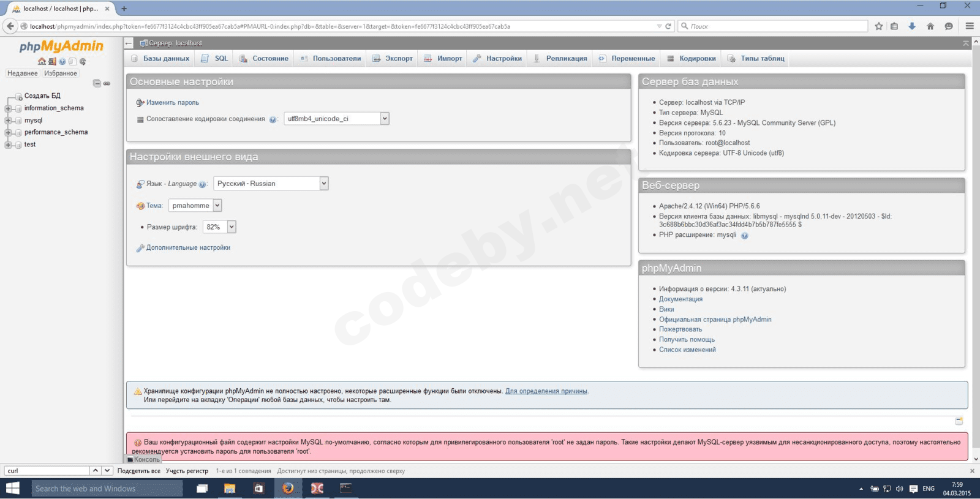Click the log out door icon
Image resolution: width=980 pixels, height=499 pixels.
click(x=52, y=61)
